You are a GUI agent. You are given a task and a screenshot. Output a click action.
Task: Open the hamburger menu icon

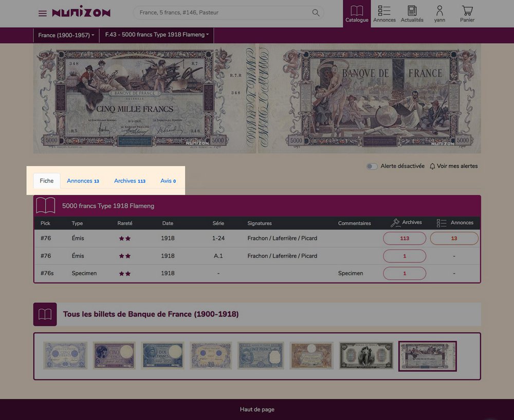42,13
